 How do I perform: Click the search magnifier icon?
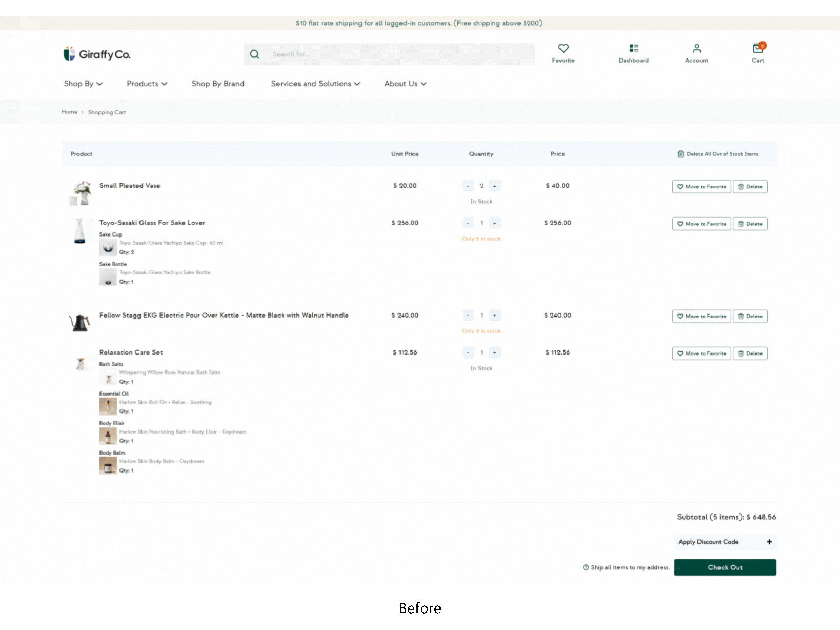coord(254,54)
